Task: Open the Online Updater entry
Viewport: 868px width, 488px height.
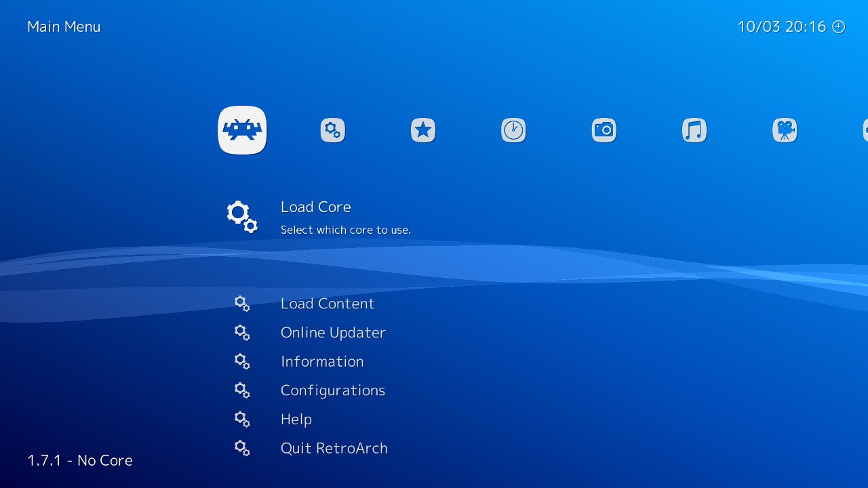Action: pyautogui.click(x=333, y=333)
